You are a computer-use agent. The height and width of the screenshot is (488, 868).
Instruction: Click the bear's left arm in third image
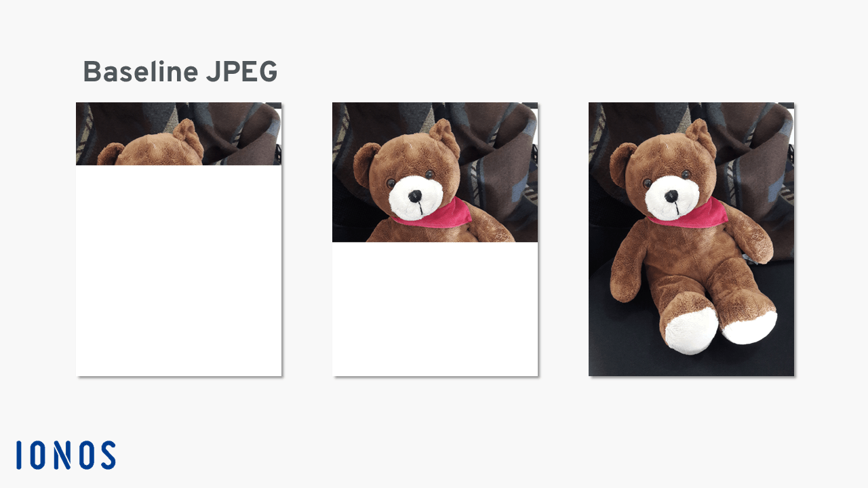click(628, 263)
